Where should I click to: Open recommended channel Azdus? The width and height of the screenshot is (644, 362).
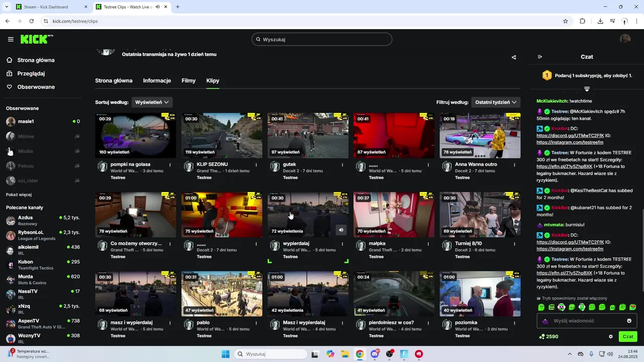coord(43,220)
